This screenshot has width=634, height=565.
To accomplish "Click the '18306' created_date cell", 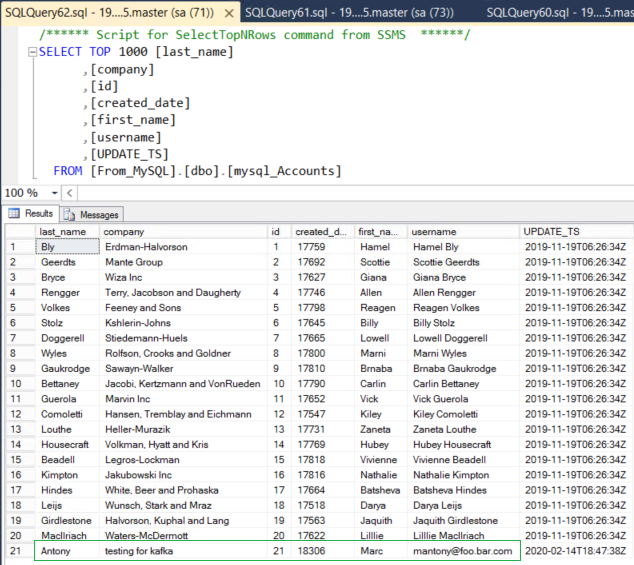I will click(323, 551).
